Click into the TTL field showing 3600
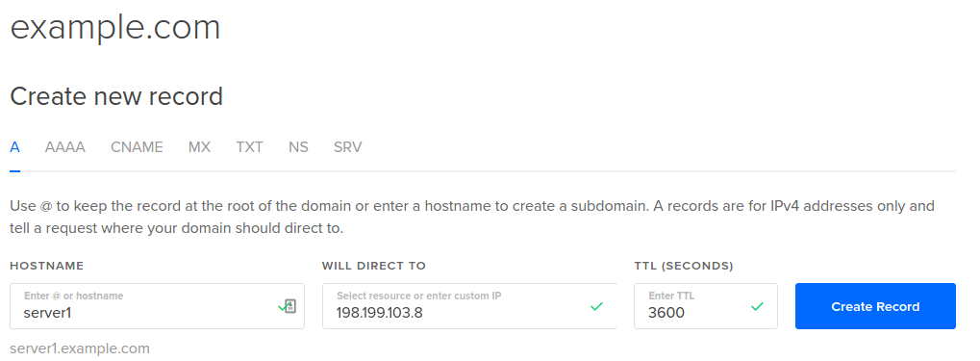The width and height of the screenshot is (980, 361). [x=706, y=306]
